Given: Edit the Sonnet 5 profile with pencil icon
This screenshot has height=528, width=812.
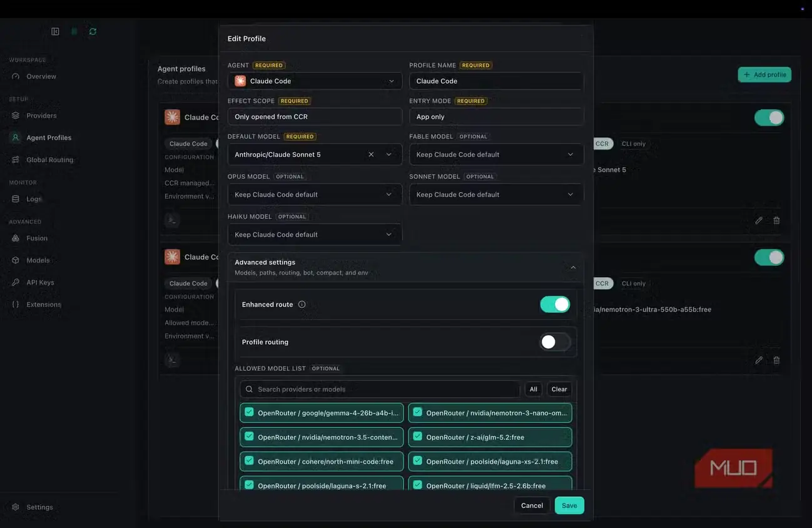Looking at the screenshot, I should pyautogui.click(x=759, y=220).
